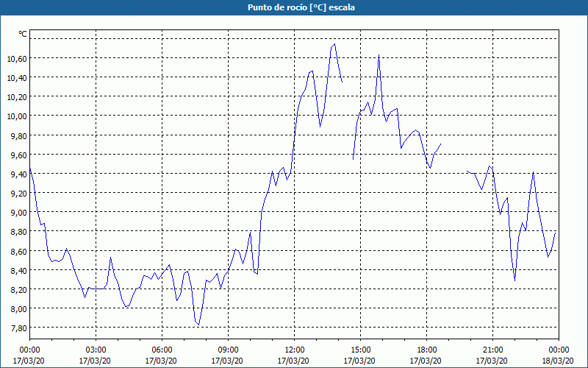Select the 10,40 y-axis label
The width and height of the screenshot is (588, 368).
coord(17,77)
